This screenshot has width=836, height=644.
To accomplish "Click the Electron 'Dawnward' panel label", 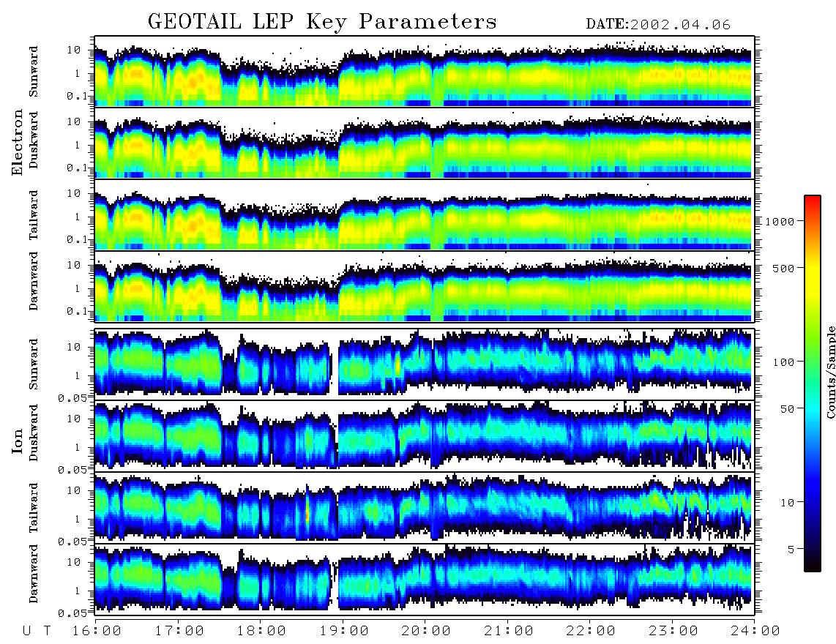I will 34,281.
